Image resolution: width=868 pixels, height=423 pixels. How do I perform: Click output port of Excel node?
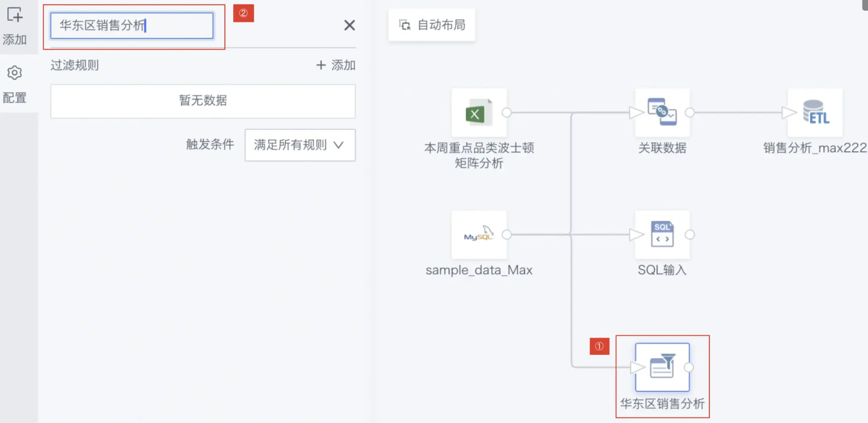coord(507,113)
